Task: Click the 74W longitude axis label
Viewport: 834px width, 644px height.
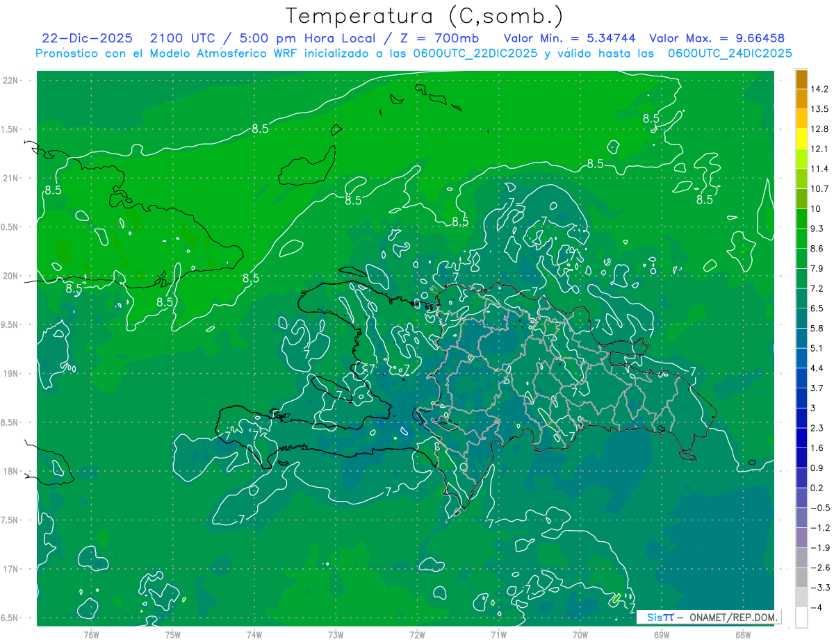Action: pos(254,634)
